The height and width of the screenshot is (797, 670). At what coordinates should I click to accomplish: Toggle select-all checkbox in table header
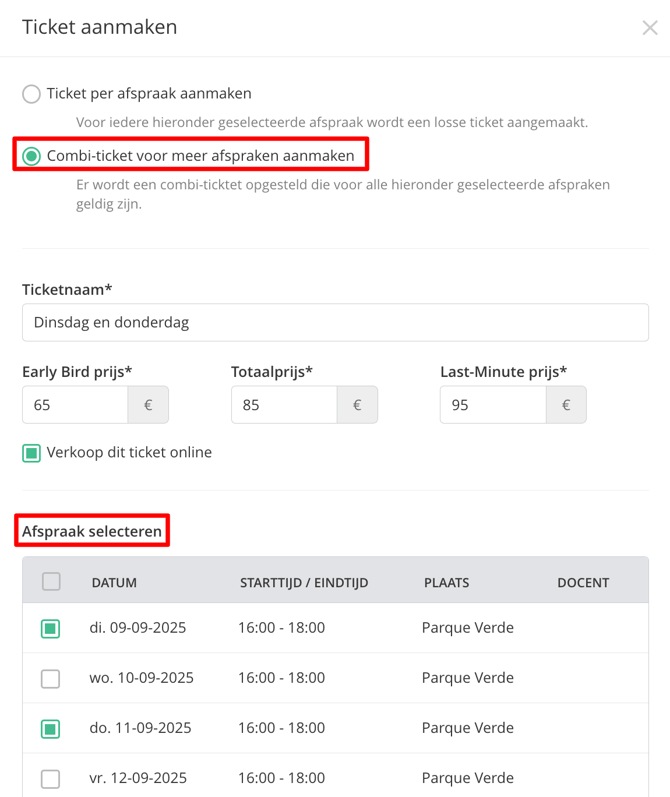pos(51,581)
